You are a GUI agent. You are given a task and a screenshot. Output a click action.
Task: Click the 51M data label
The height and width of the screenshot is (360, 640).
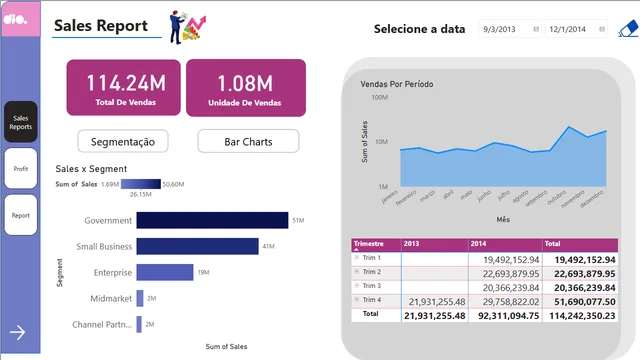298,220
